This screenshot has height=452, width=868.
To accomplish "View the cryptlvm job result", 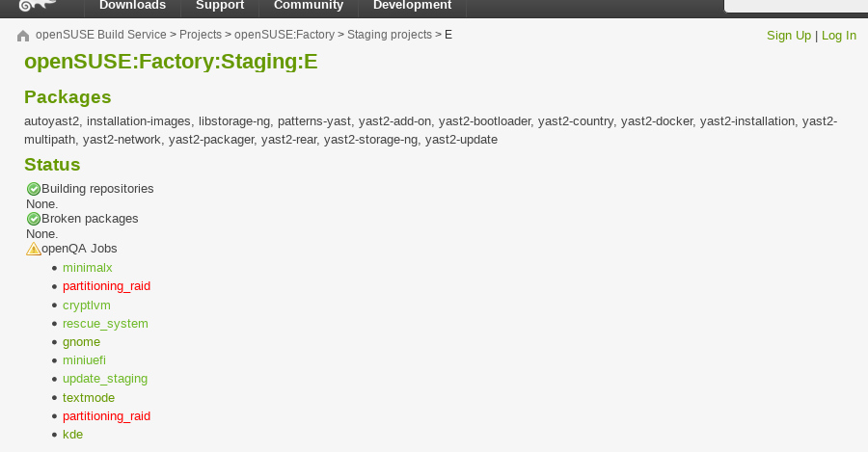I will tap(87, 305).
